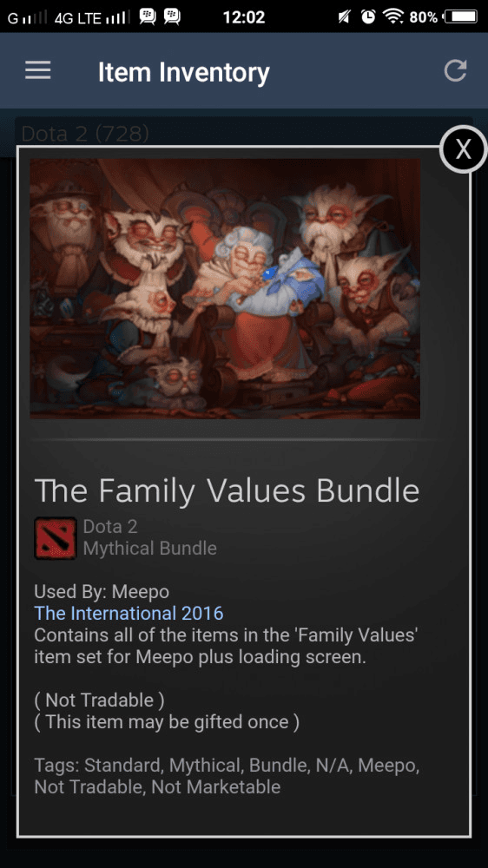Tap the Dota 2 game logo icon
Image resolution: width=488 pixels, height=868 pixels.
pos(56,538)
